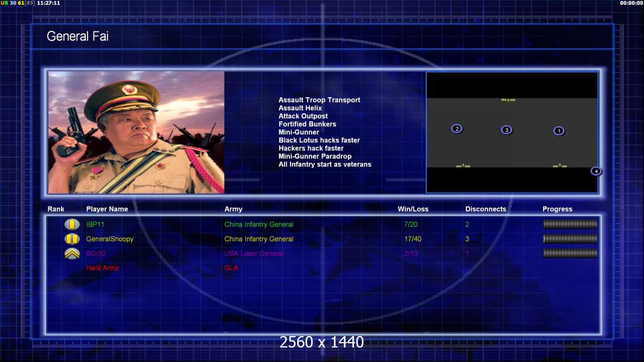Click the Player Name column header
644x362 pixels.
107,209
